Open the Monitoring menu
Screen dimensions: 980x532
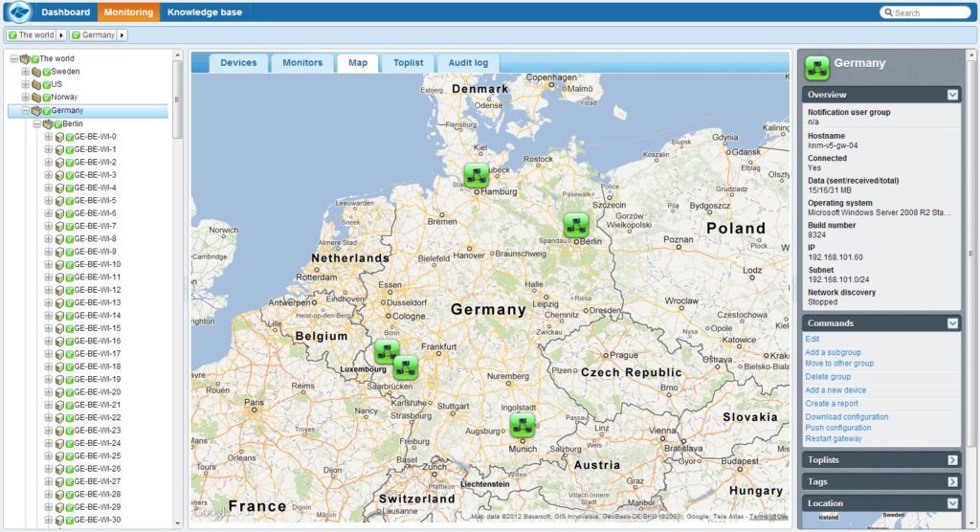128,11
